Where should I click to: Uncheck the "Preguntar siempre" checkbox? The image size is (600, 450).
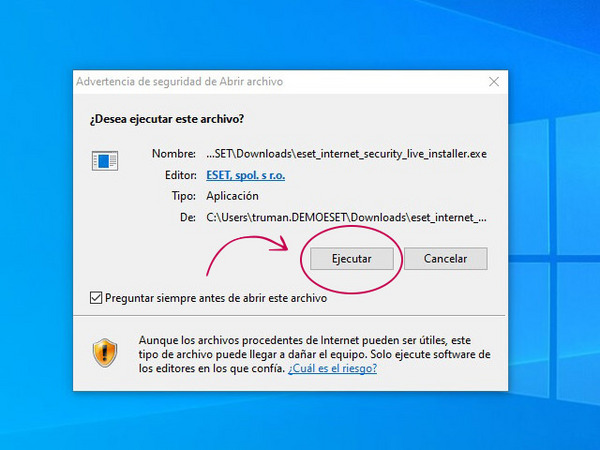96,297
